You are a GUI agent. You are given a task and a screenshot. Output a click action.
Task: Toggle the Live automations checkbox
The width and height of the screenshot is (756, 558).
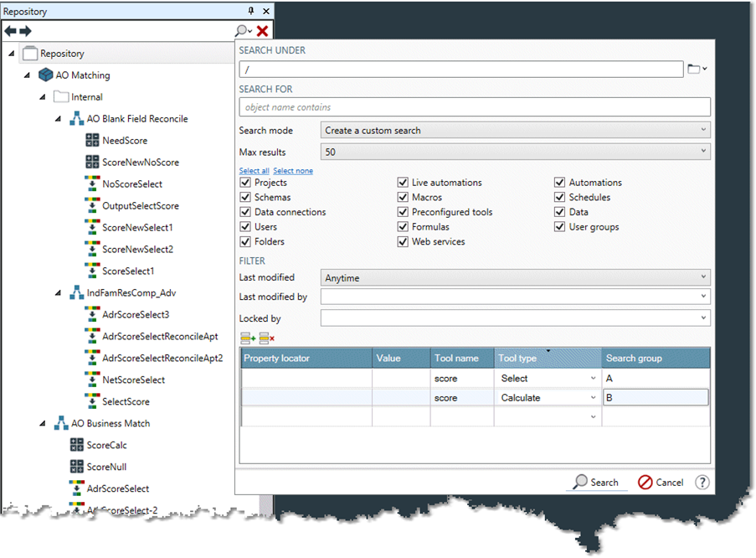tap(403, 183)
